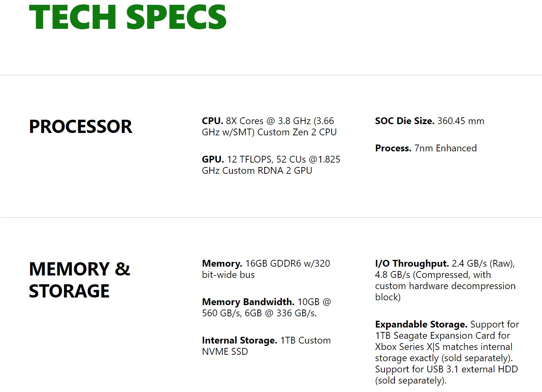Click the Expandable Storage label
Image resolution: width=542 pixels, height=392 pixels.
(421, 324)
